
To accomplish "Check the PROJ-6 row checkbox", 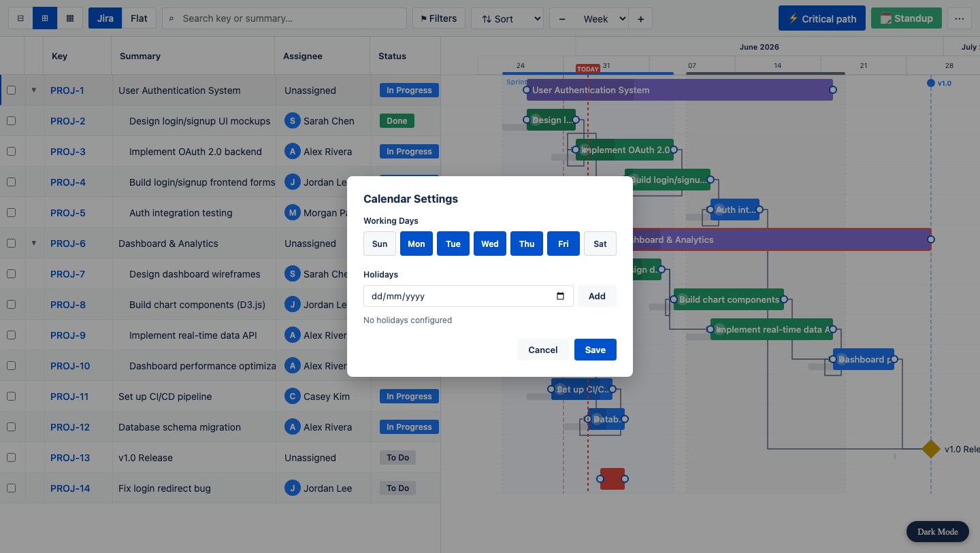I will click(x=11, y=244).
